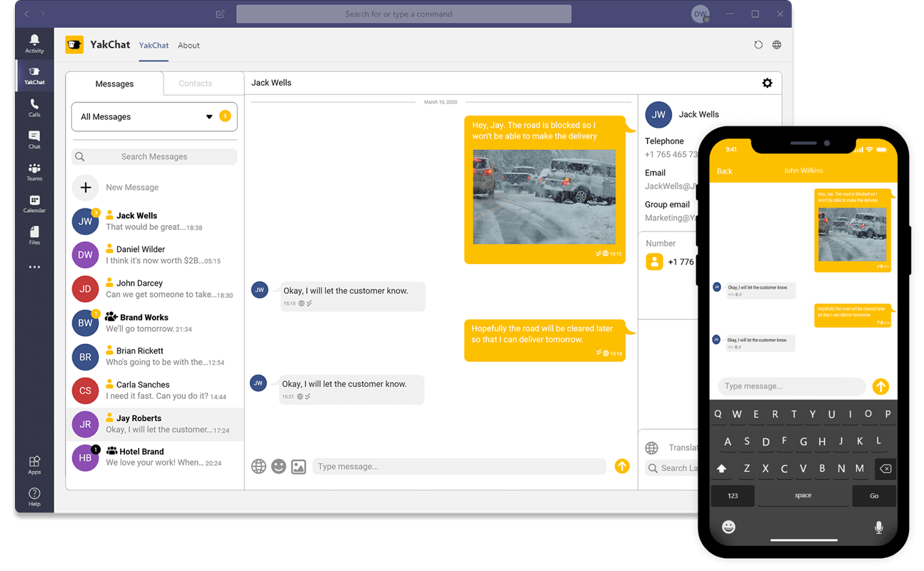Open Activity notifications in sidebar
Screen dimensions: 924x571
pos(34,44)
